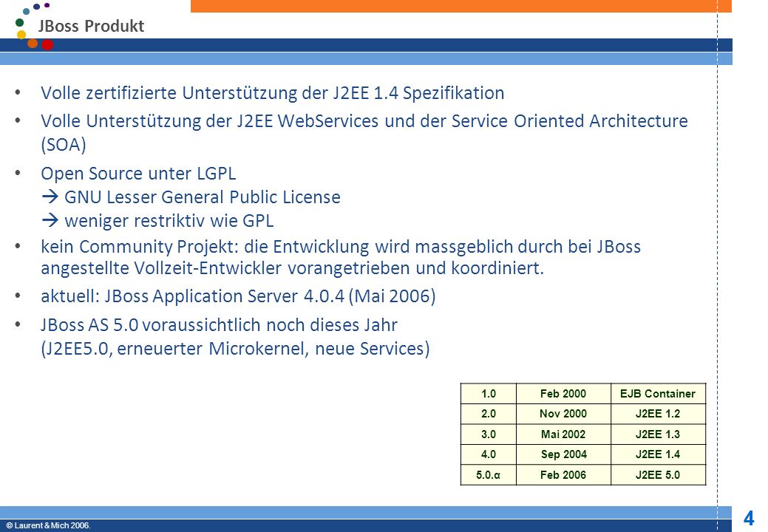Image resolution: width=768 pixels, height=532 pixels.
Task: Click the 'weniger restriktiv wie GPL' line
Action: (158, 221)
